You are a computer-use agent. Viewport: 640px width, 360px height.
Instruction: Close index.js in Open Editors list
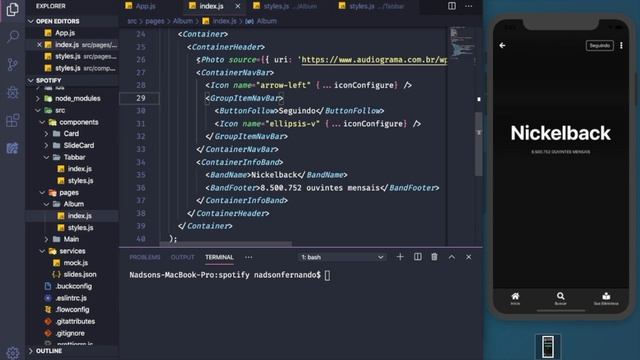point(39,44)
